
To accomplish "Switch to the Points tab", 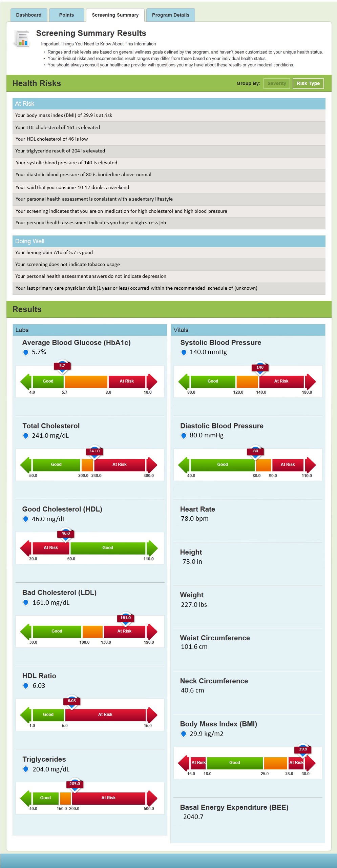I will (66, 15).
